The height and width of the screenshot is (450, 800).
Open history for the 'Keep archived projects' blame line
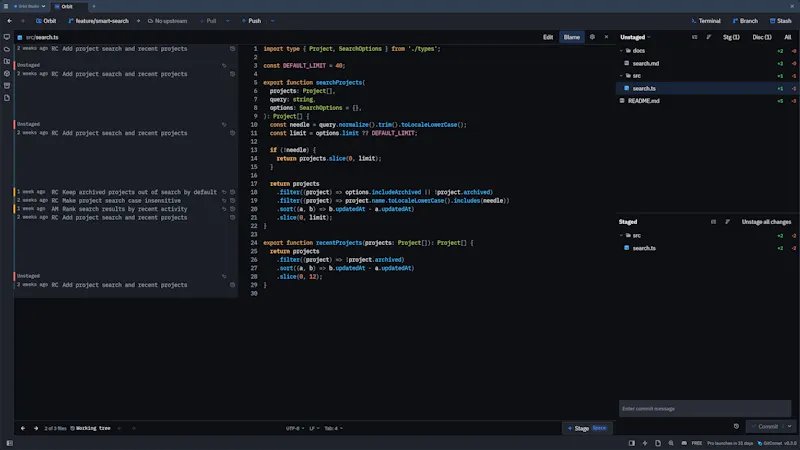click(232, 192)
